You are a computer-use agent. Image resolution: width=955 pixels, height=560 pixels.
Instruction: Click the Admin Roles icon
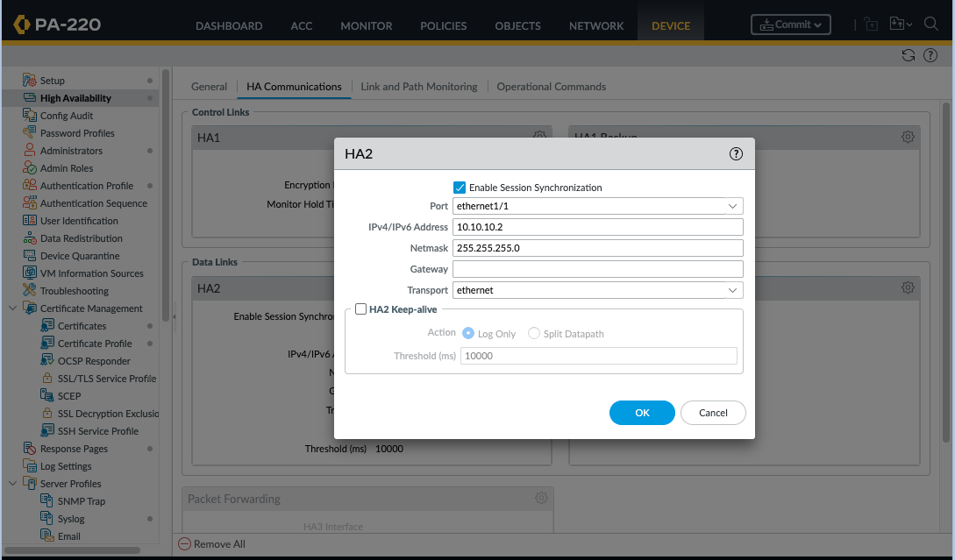(x=29, y=168)
